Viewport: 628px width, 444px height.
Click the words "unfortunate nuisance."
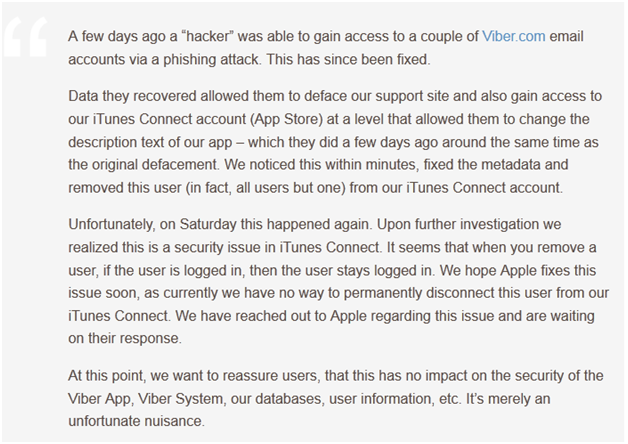(137, 421)
